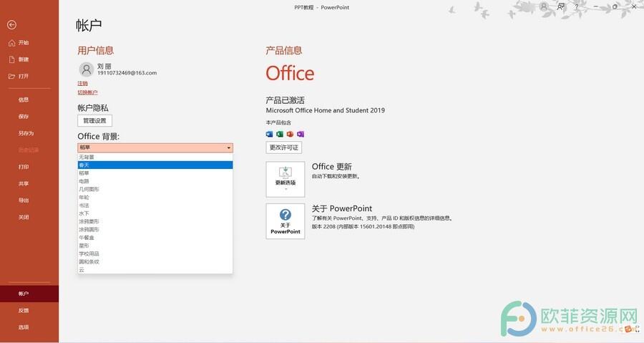Click the Word app icon under 本产品包含

(270, 135)
